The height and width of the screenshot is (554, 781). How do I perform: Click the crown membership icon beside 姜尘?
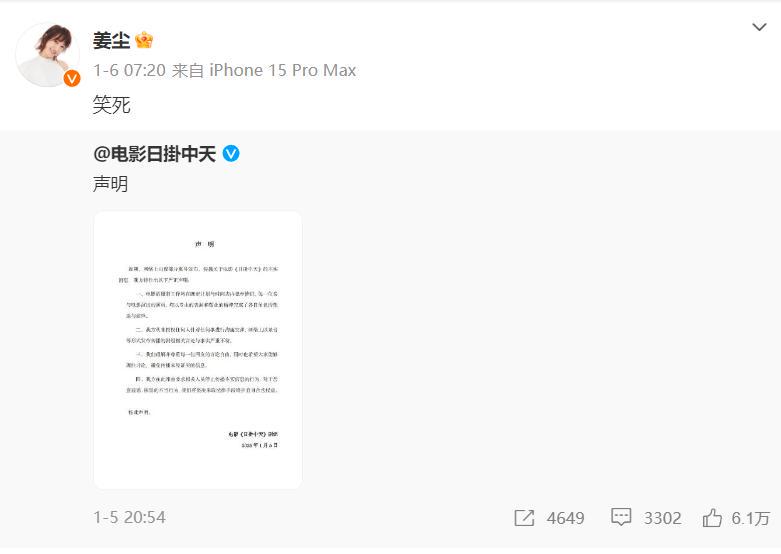[x=143, y=40]
